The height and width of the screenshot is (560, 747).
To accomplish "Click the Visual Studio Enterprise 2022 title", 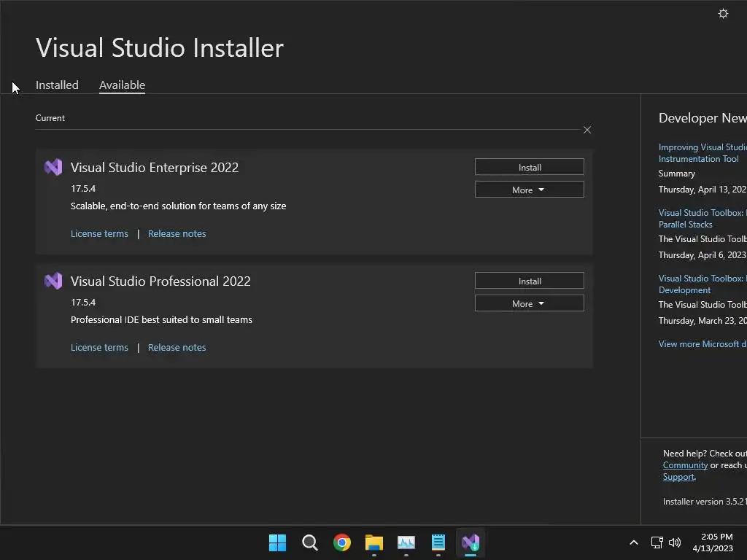I will (155, 167).
